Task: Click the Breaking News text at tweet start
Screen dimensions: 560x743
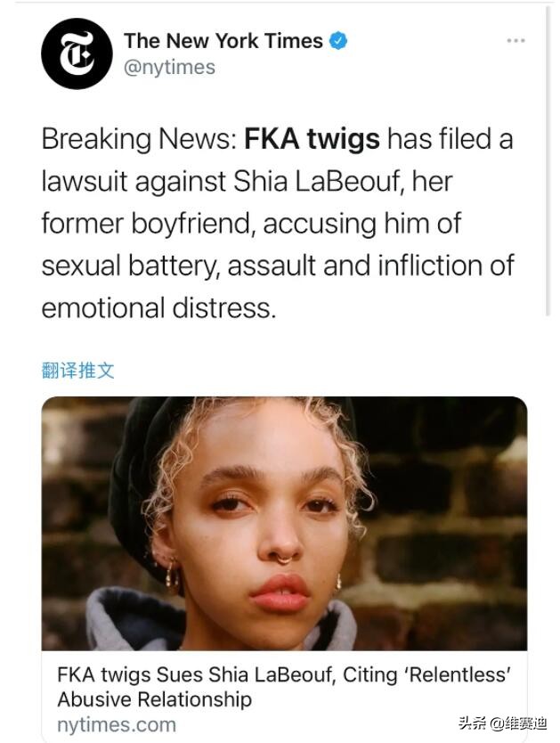Action: click(x=139, y=139)
